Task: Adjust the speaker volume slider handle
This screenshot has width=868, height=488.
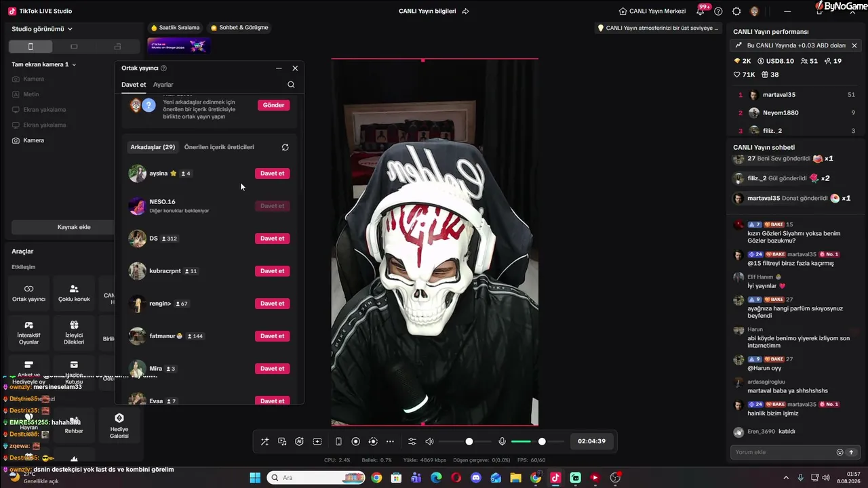Action: (x=469, y=441)
